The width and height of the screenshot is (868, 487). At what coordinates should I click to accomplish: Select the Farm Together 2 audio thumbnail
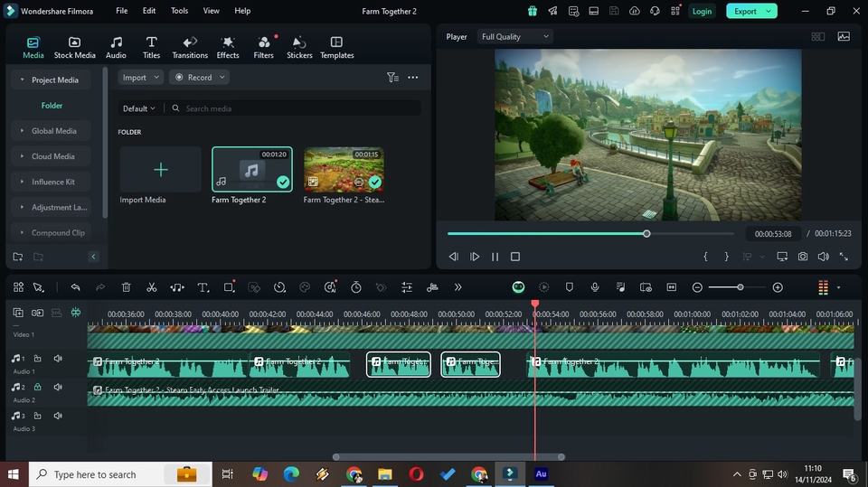click(x=251, y=170)
